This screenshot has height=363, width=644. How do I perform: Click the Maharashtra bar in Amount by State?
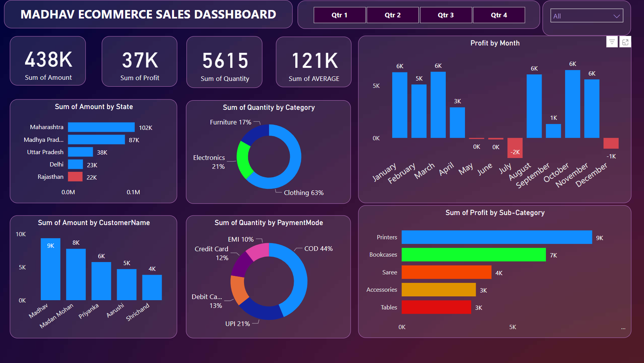101,127
